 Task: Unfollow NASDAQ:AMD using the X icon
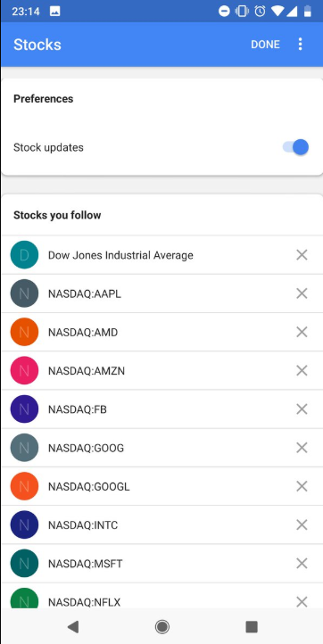tap(302, 332)
